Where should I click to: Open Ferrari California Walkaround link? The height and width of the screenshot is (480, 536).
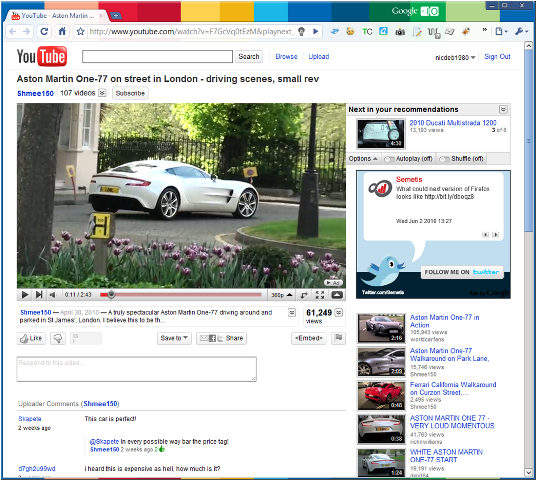pos(453,388)
